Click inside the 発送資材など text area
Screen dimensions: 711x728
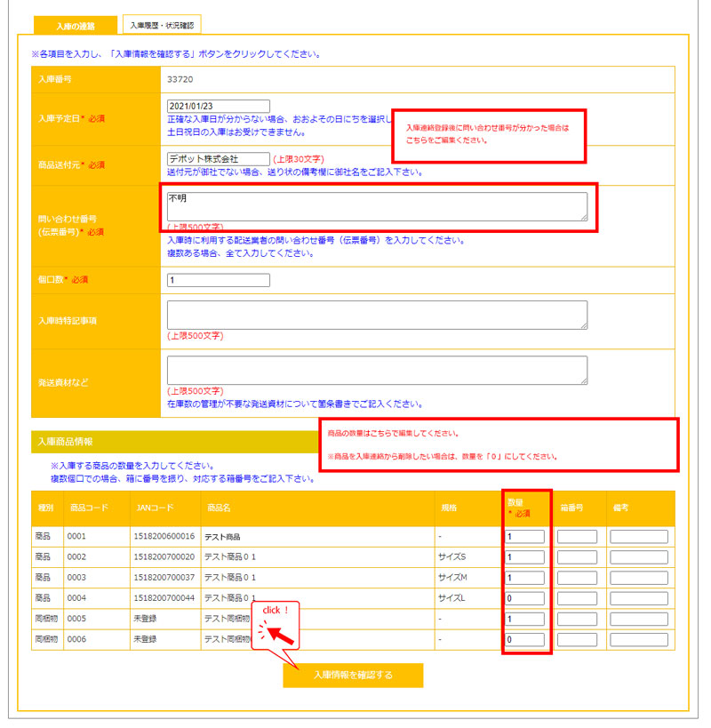[x=376, y=370]
